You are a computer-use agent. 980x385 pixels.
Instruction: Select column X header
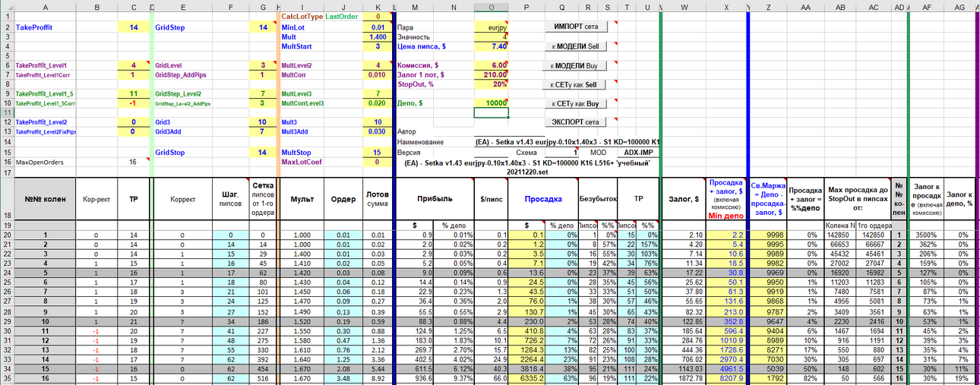(726, 7)
